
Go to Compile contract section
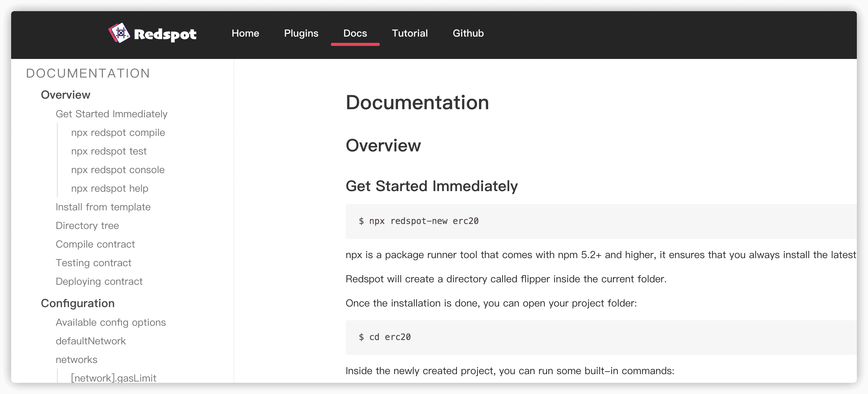95,244
